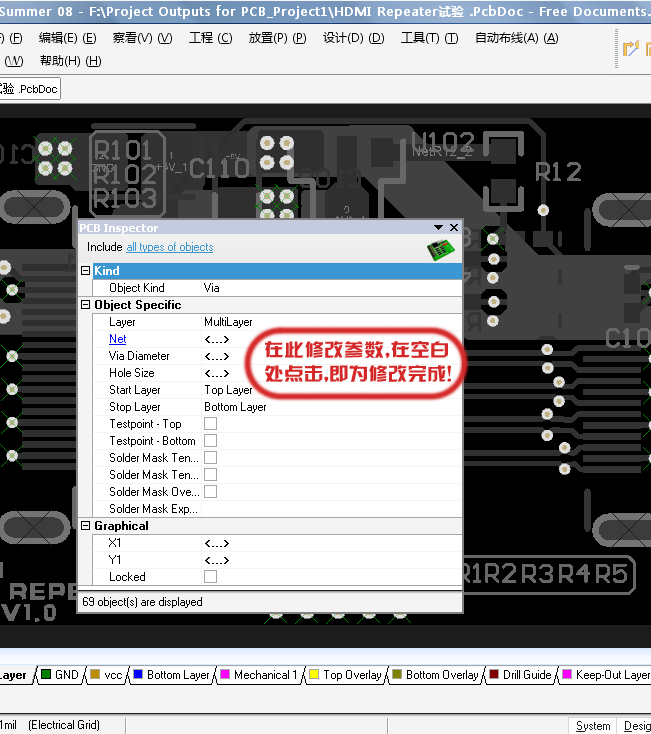
Task: Open the 设计(D) menu
Action: (x=353, y=38)
